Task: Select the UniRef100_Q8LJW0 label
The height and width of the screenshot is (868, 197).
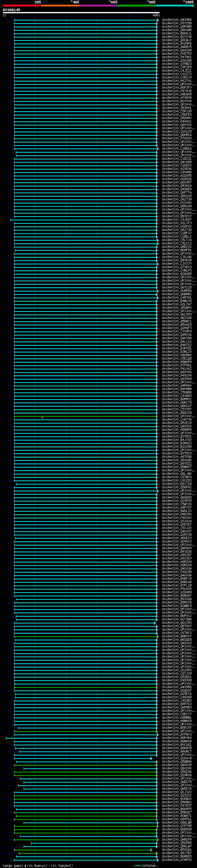Action: click(x=177, y=474)
